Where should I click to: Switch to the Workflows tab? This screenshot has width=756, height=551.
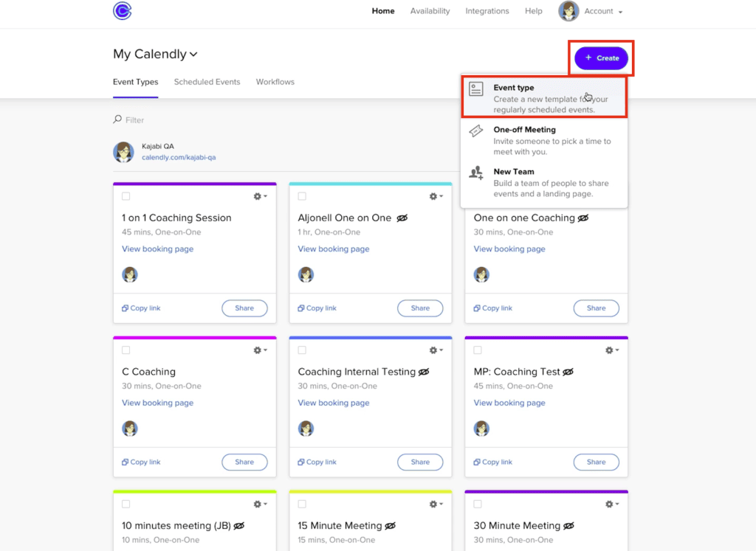pyautogui.click(x=275, y=82)
